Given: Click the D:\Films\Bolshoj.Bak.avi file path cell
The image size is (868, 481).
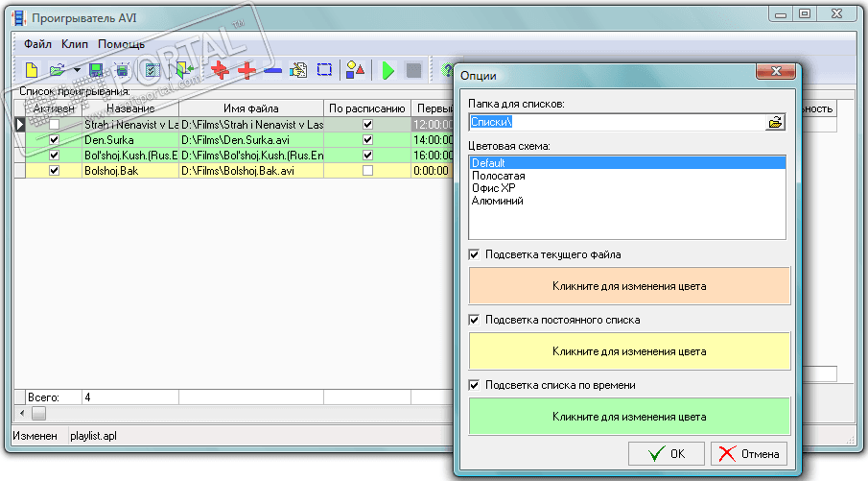Looking at the screenshot, I should click(251, 171).
